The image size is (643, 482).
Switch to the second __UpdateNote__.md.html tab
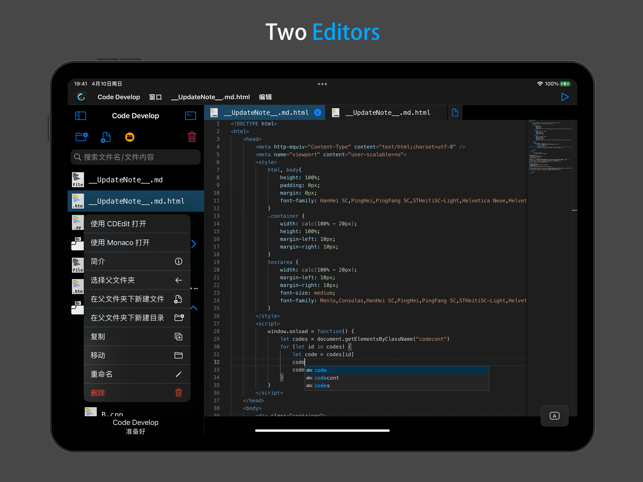[x=387, y=112]
